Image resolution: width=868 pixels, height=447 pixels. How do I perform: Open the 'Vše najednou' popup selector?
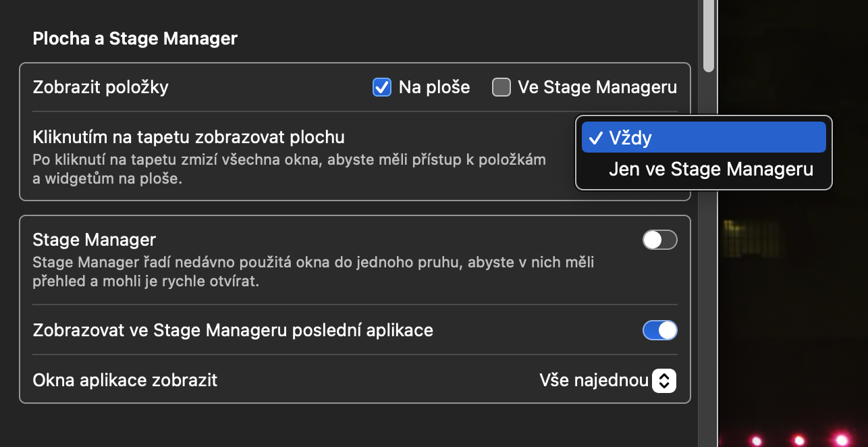point(607,381)
